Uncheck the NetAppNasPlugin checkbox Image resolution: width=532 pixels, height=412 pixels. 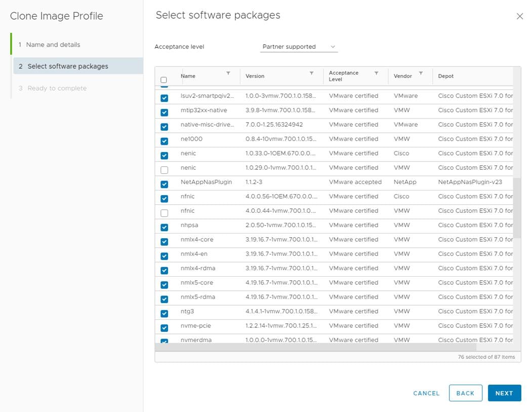(164, 184)
